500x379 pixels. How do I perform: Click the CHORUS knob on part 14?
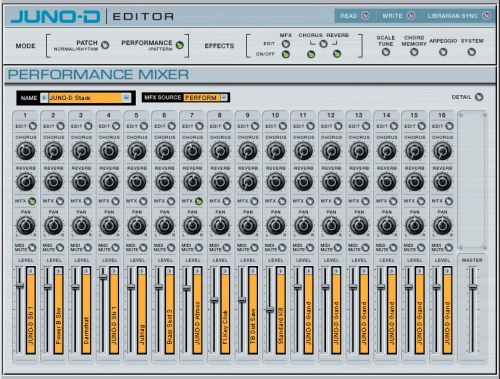click(387, 151)
